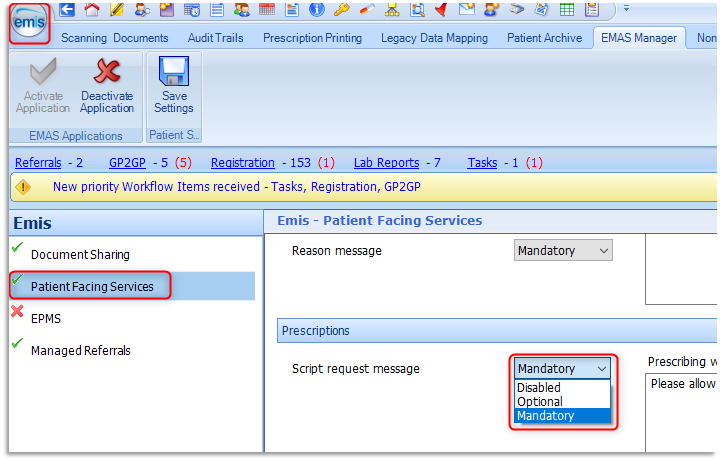Click the Reason message text box
720x461 pixels.
(681, 269)
